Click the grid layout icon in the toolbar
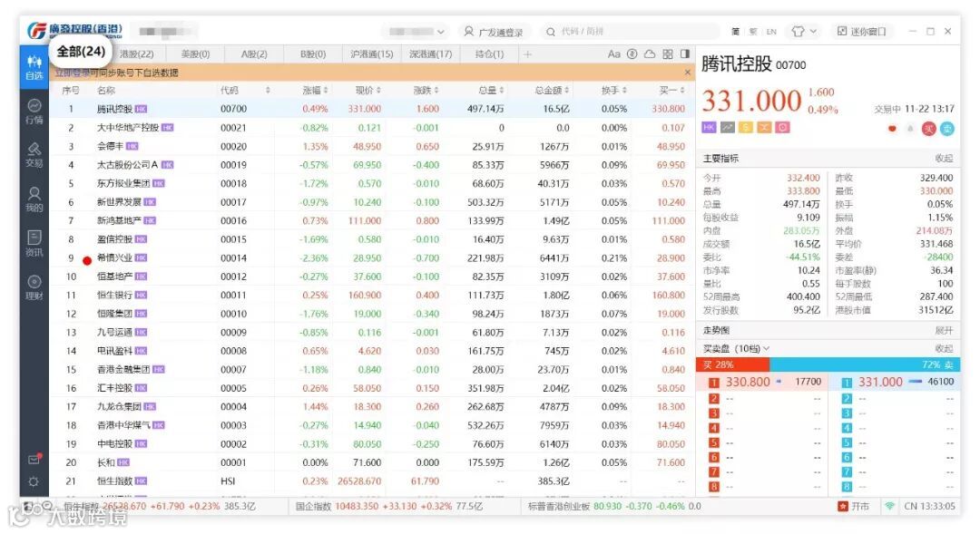This screenshot has height=534, width=980. (668, 54)
